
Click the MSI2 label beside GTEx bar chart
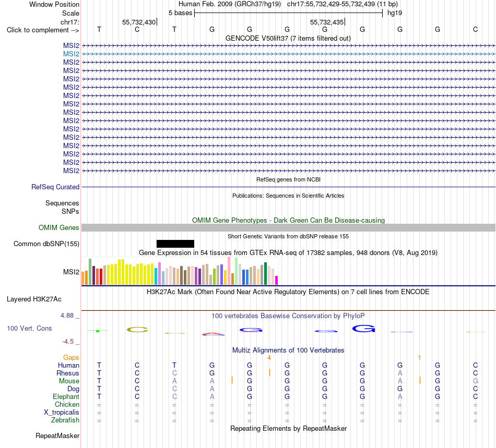coord(71,272)
